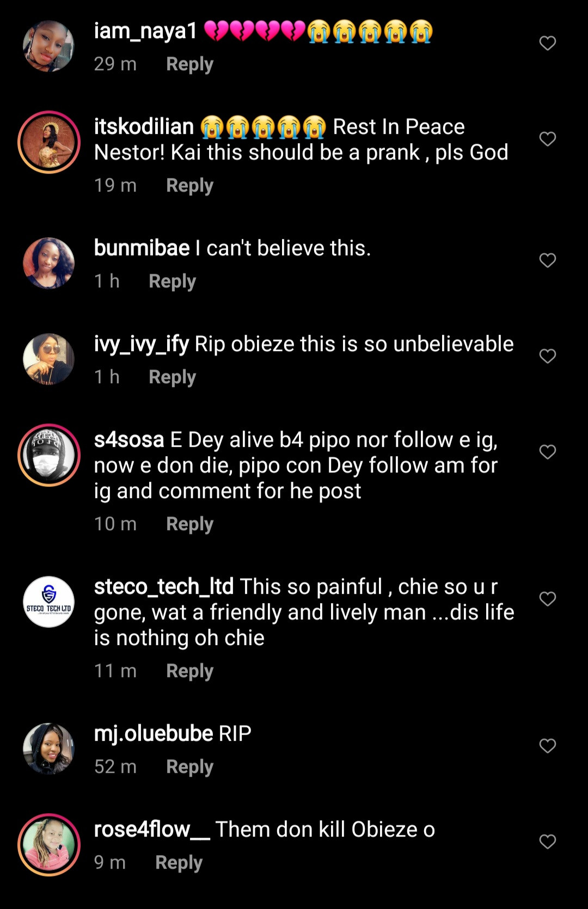
Task: Open the ivy_ivy_ify username link
Action: tap(142, 344)
